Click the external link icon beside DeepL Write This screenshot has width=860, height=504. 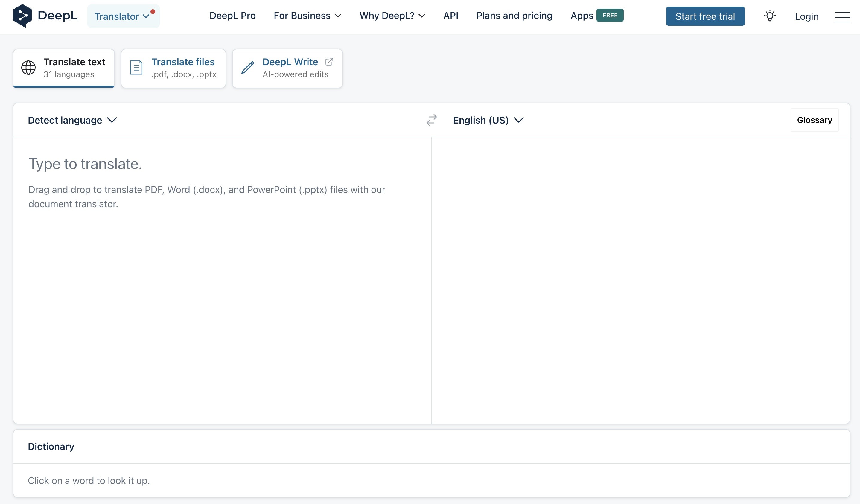point(329,62)
